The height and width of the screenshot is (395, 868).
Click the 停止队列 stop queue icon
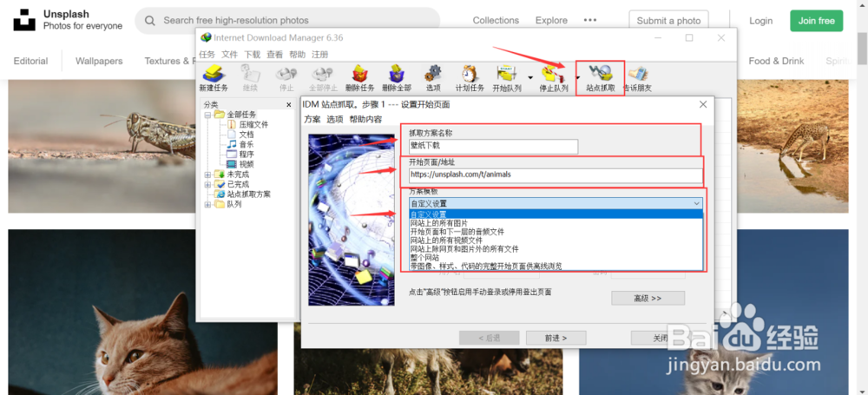click(554, 78)
